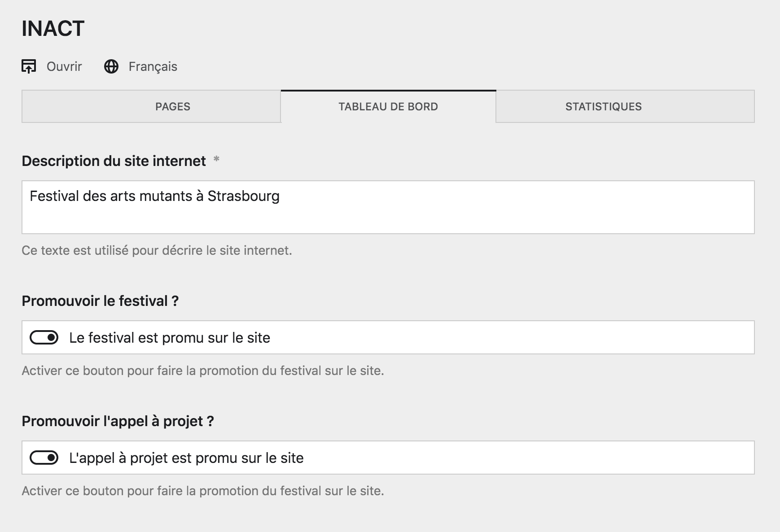Select the Français language indicator
Viewport: 780px width, 532px height.
(152, 67)
